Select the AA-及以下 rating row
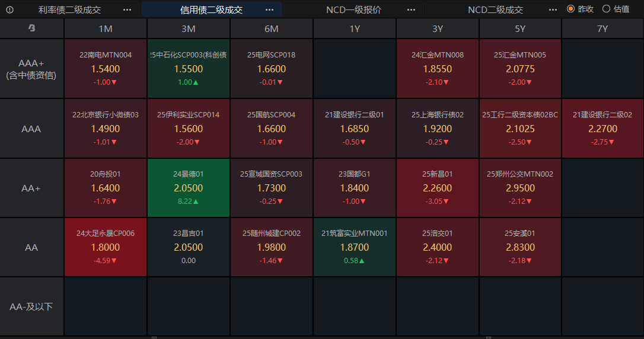Screen dimensions: 644x339 click(31, 306)
